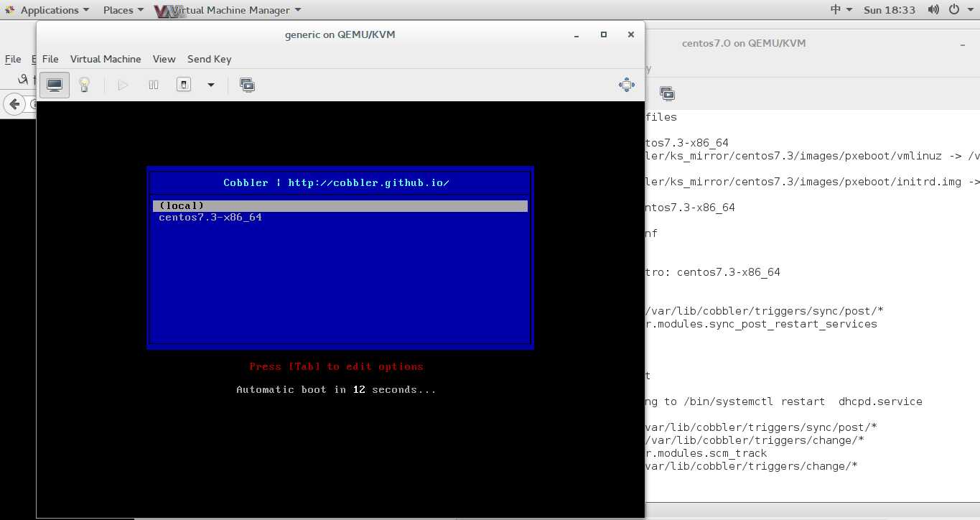
Task: Open the snapshots manager in generic window
Action: (247, 85)
